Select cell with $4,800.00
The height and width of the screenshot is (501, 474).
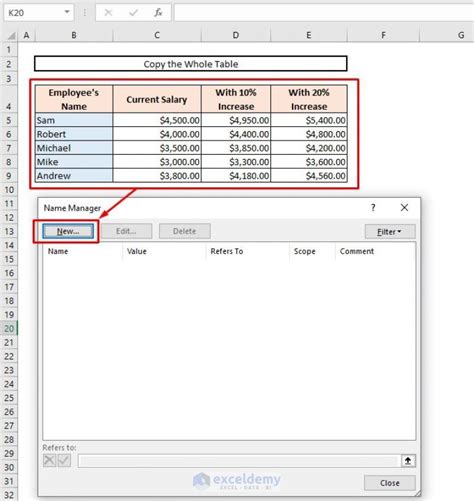309,134
